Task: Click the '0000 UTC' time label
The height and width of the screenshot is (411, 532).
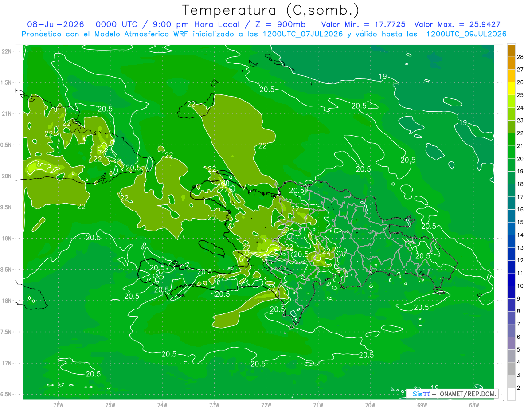Action: point(117,24)
